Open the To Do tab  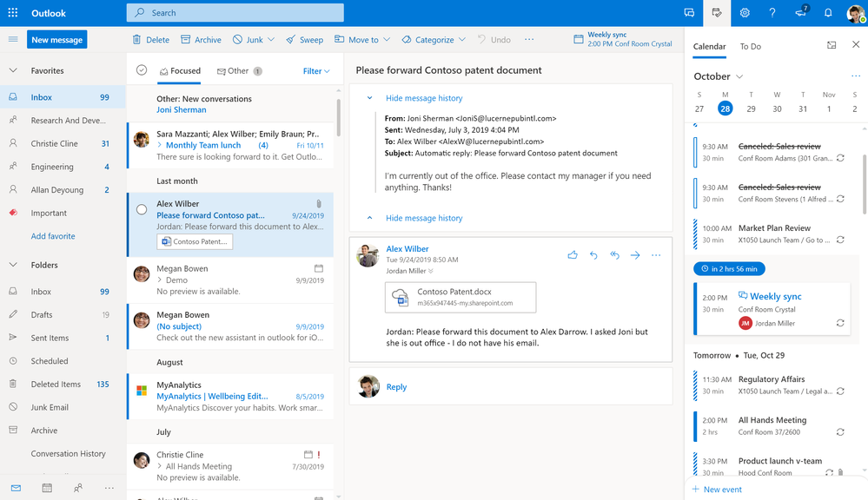(x=750, y=47)
